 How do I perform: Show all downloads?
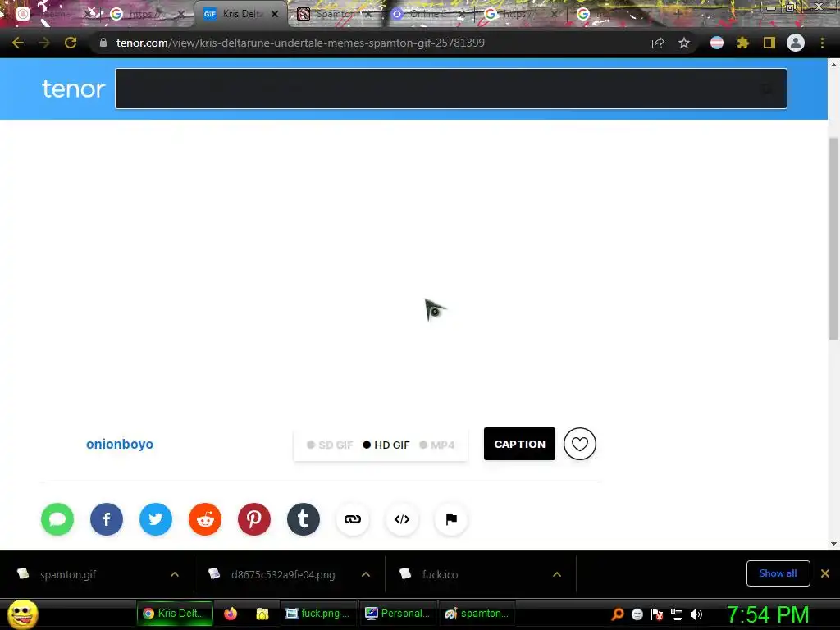[x=778, y=573]
